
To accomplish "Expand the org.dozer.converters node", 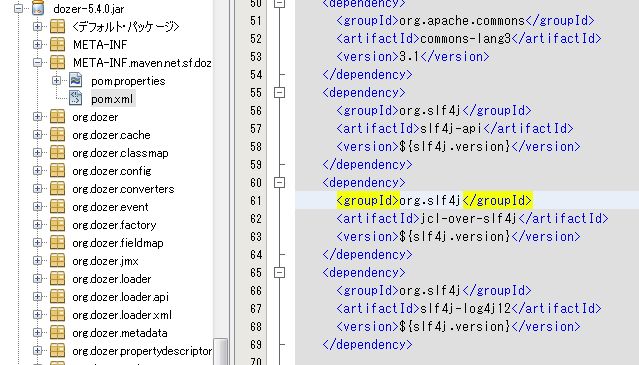I will pyautogui.click(x=37, y=188).
